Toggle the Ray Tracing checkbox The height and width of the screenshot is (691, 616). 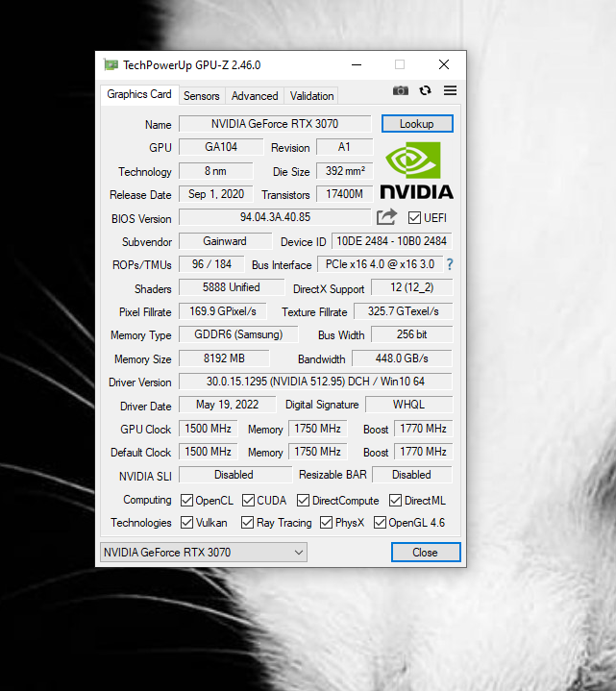click(x=247, y=522)
